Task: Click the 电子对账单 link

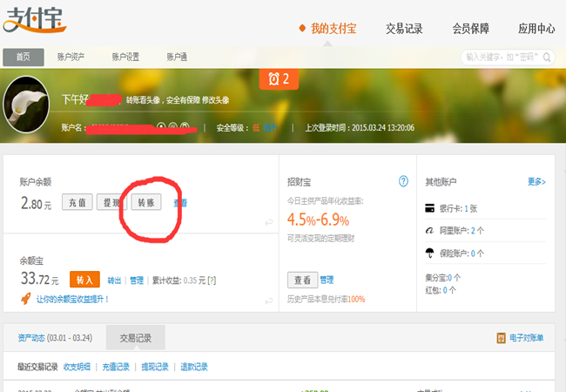Action: [526, 338]
